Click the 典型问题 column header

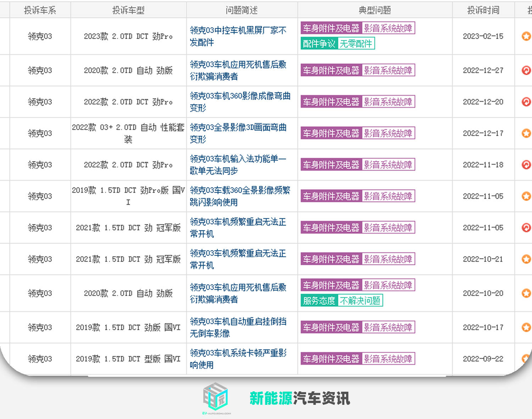375,10
